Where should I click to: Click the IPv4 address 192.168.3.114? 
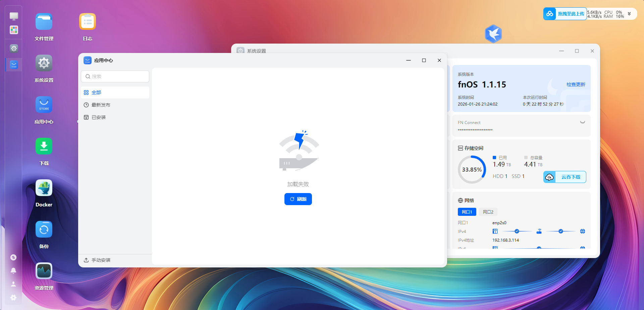point(505,240)
